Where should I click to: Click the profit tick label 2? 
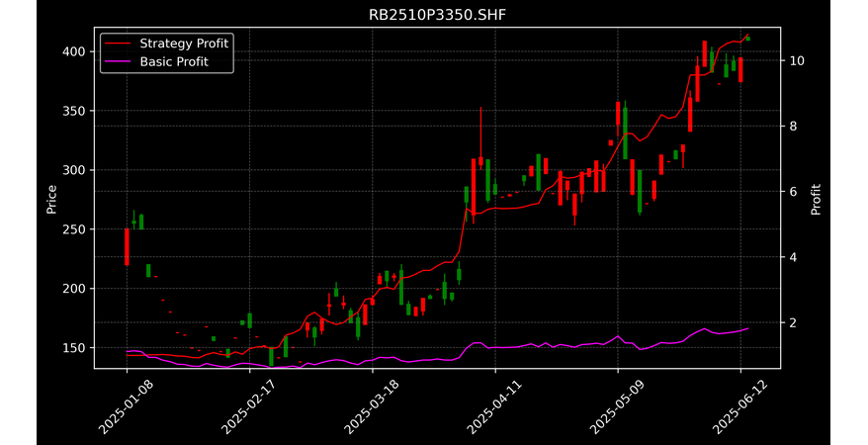click(793, 322)
